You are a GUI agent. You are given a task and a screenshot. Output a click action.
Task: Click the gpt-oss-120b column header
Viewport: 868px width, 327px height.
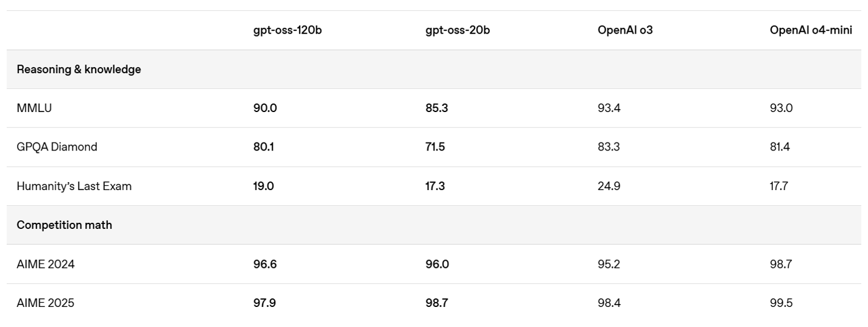click(288, 30)
